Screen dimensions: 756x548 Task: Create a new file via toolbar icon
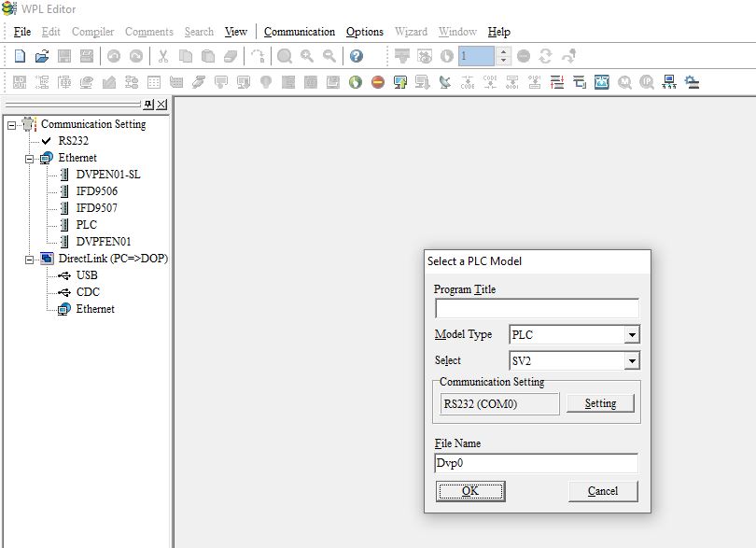click(x=20, y=56)
